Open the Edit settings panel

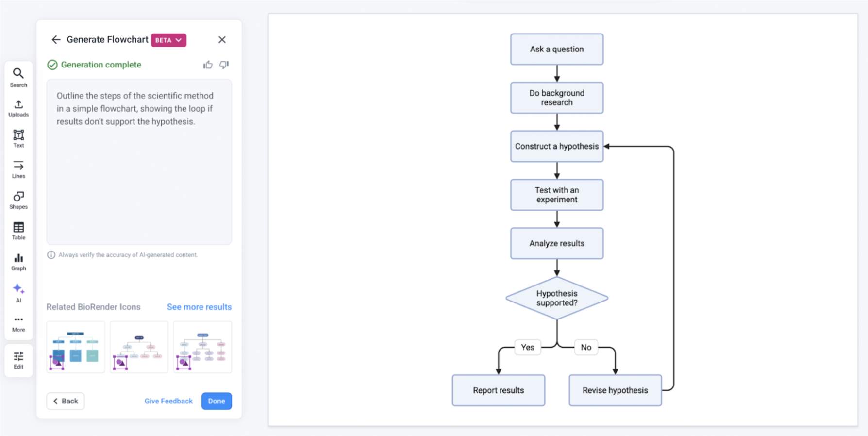point(18,360)
